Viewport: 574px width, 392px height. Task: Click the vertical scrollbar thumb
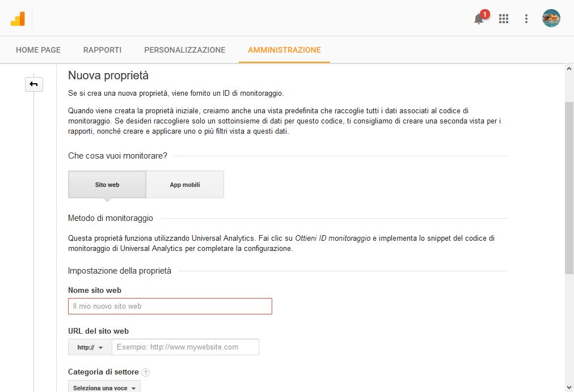click(x=569, y=187)
